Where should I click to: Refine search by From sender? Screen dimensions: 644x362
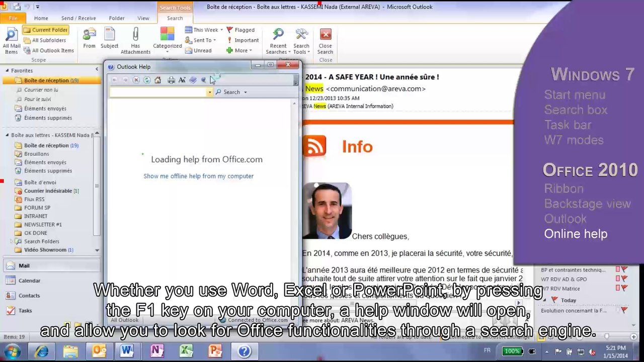(89, 39)
